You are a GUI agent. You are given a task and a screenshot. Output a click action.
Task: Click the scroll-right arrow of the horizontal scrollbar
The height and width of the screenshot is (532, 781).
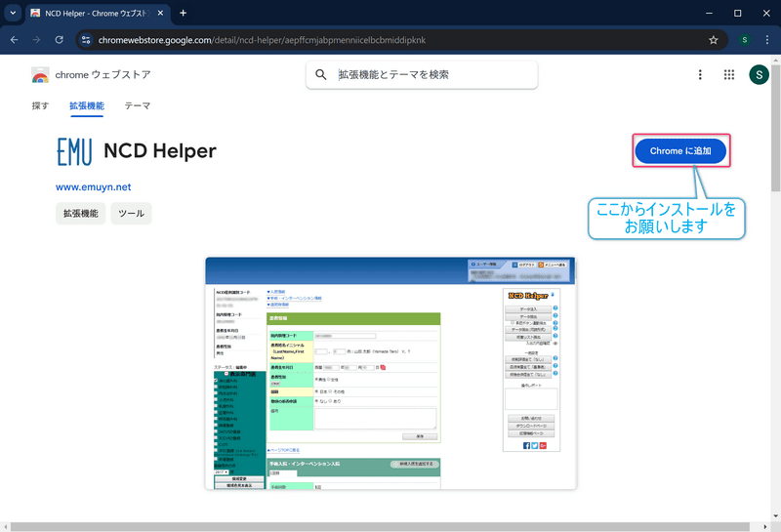pos(765,526)
